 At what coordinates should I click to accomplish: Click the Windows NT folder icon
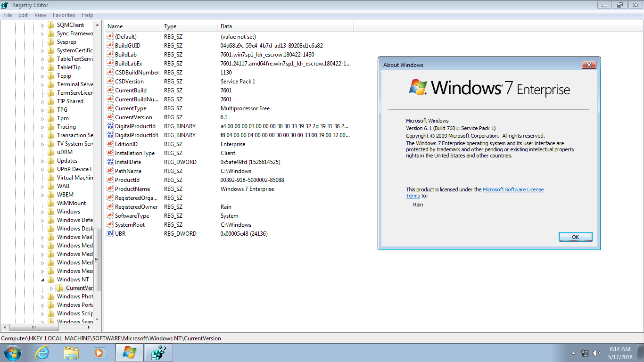[x=51, y=280]
